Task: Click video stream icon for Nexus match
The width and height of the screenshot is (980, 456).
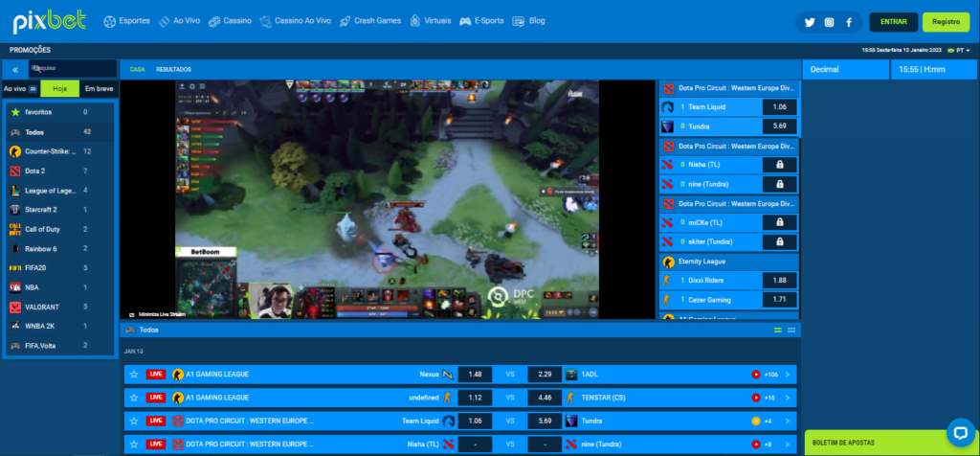Action: click(x=756, y=374)
